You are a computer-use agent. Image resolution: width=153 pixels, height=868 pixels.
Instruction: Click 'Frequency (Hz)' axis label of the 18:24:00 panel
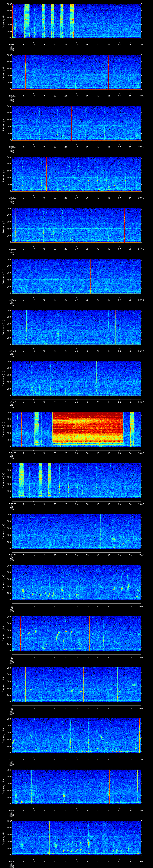pos(3,429)
